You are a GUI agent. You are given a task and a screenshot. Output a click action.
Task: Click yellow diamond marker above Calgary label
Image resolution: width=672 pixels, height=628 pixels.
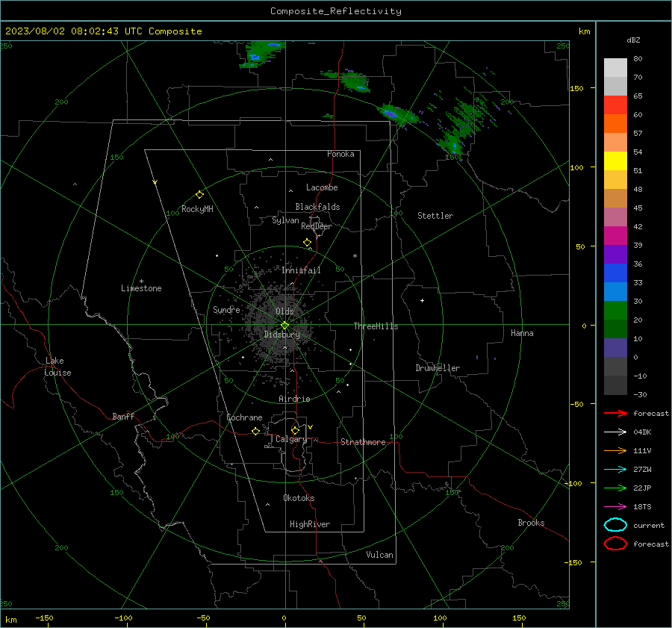[x=295, y=430]
